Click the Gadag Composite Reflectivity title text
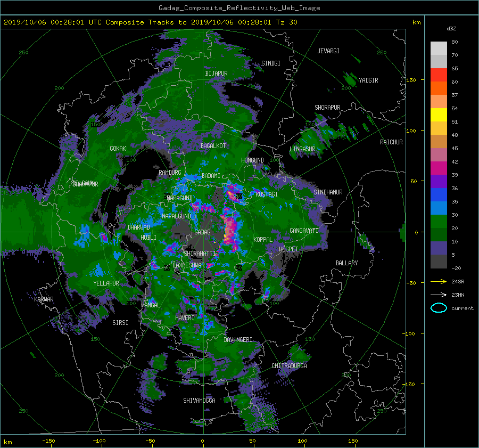 coord(239,8)
